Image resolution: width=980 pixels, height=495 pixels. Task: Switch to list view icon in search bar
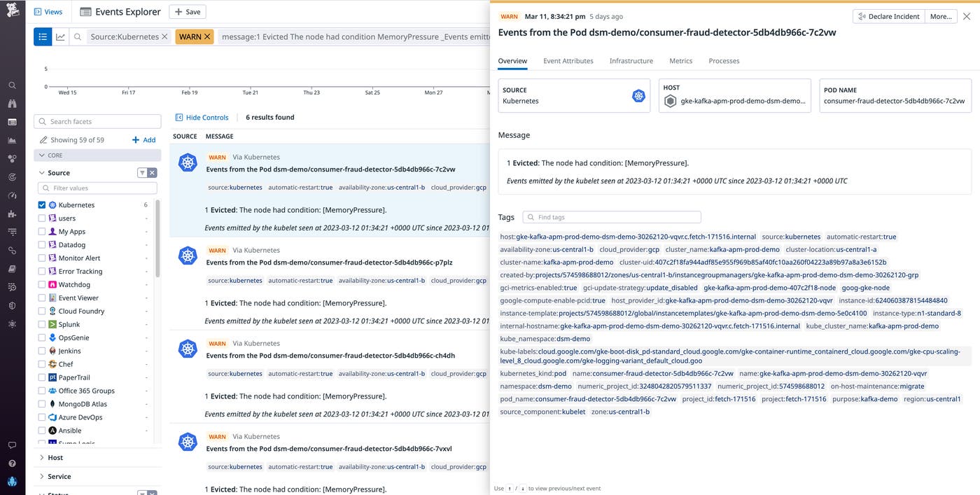43,37
